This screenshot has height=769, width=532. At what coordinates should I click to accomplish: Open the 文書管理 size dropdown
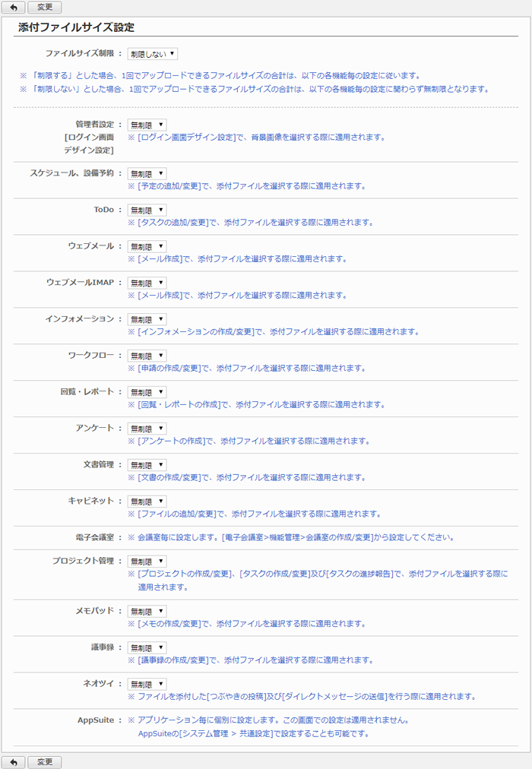(147, 466)
